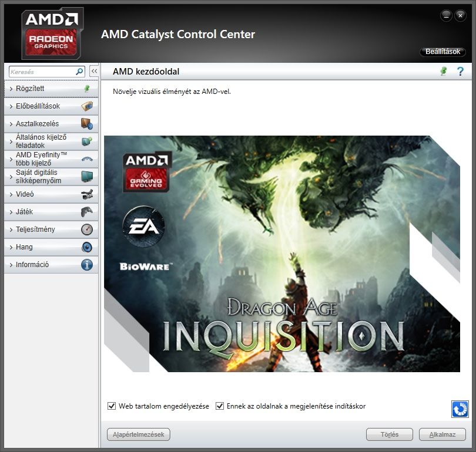Click the Alapértelmezések button

coord(139,434)
